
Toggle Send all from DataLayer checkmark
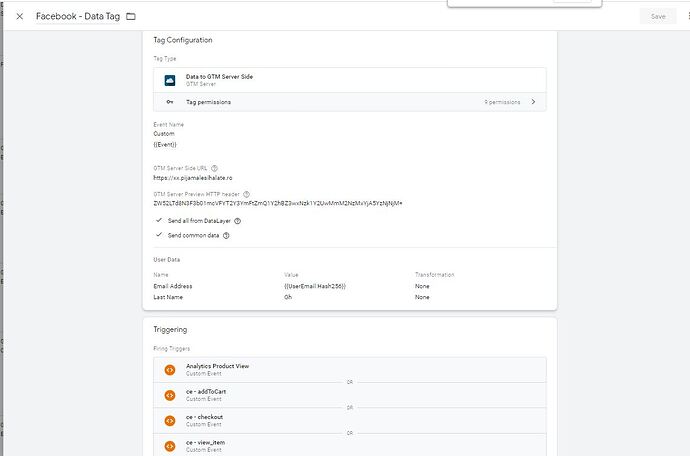point(159,220)
